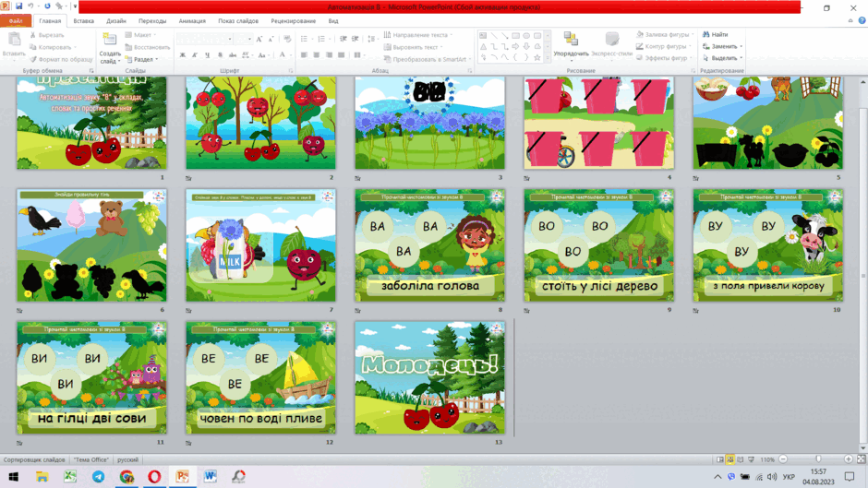The width and height of the screenshot is (868, 488).
Task: Fit slide to window icon
Action: [x=862, y=459]
